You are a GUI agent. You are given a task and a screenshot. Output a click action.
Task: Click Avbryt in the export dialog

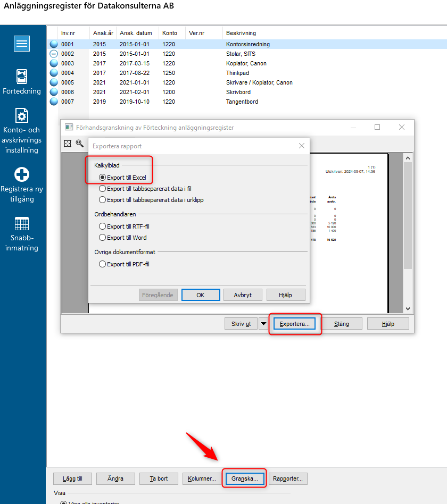point(243,295)
